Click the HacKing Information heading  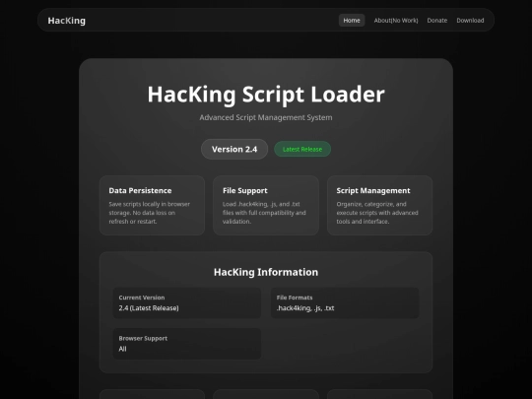click(266, 272)
